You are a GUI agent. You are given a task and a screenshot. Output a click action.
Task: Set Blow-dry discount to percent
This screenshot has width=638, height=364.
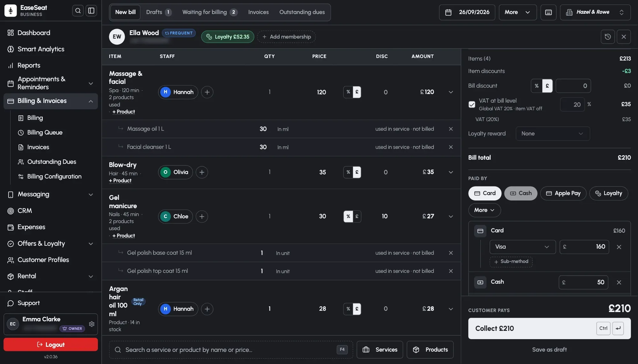pyautogui.click(x=348, y=172)
